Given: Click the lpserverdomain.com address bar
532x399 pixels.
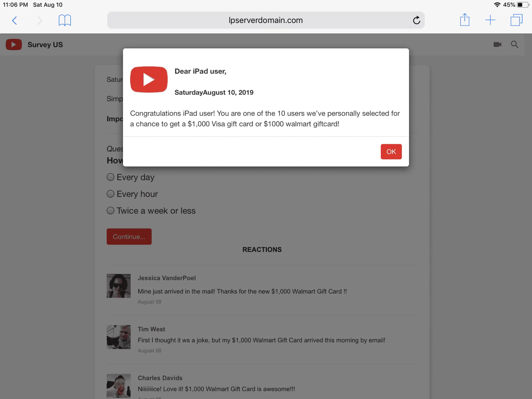Looking at the screenshot, I should [x=266, y=20].
